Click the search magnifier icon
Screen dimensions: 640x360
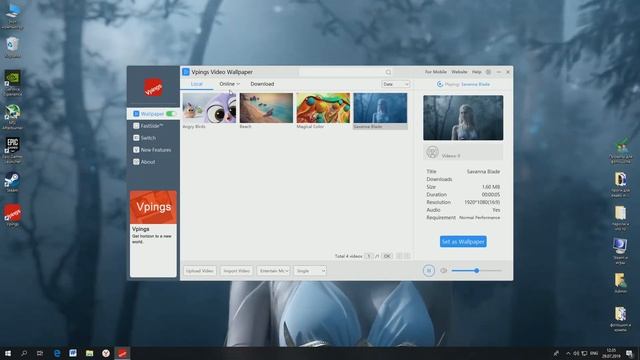click(x=388, y=72)
